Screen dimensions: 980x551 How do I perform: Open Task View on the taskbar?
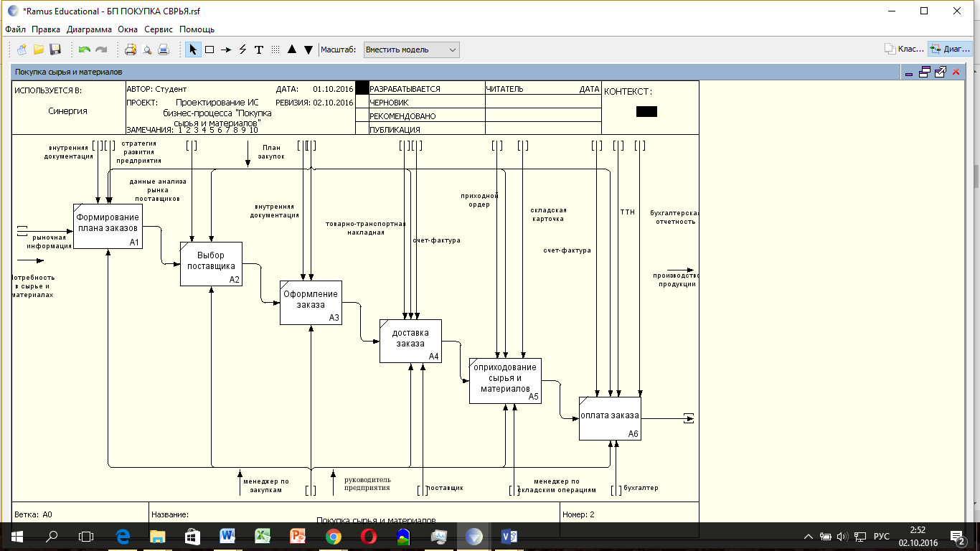click(86, 536)
